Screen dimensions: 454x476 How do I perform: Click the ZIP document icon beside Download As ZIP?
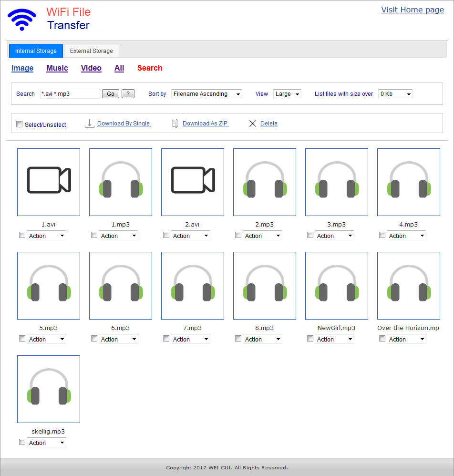tap(175, 124)
